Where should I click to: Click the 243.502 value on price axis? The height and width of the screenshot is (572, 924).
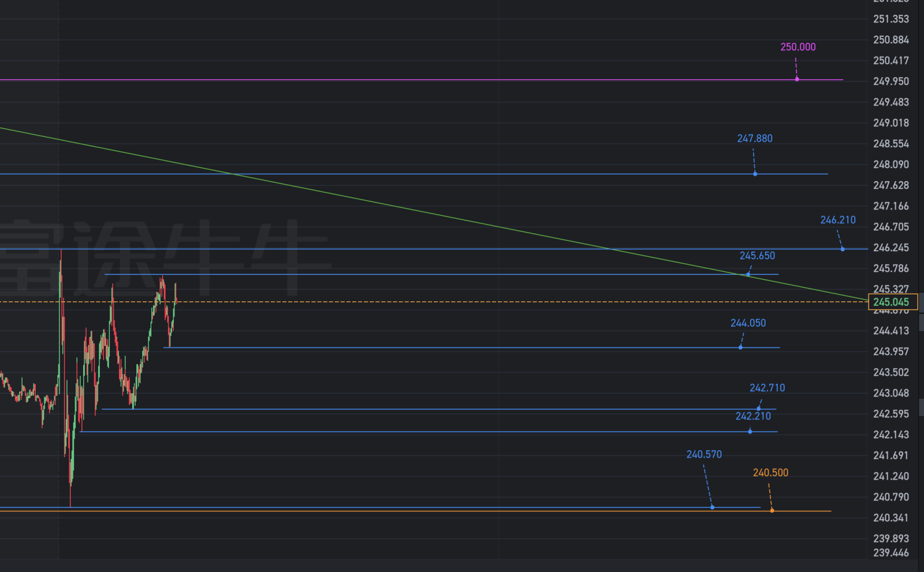891,372
